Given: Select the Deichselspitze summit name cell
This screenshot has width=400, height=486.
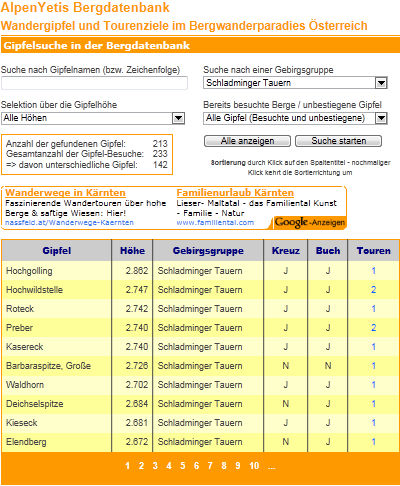Looking at the screenshot, I should click(57, 404).
